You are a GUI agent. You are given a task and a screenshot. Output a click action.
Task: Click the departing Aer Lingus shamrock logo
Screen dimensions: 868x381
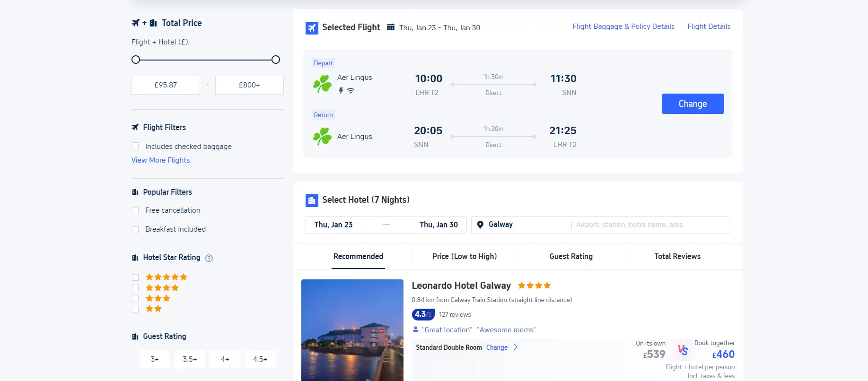pos(322,84)
